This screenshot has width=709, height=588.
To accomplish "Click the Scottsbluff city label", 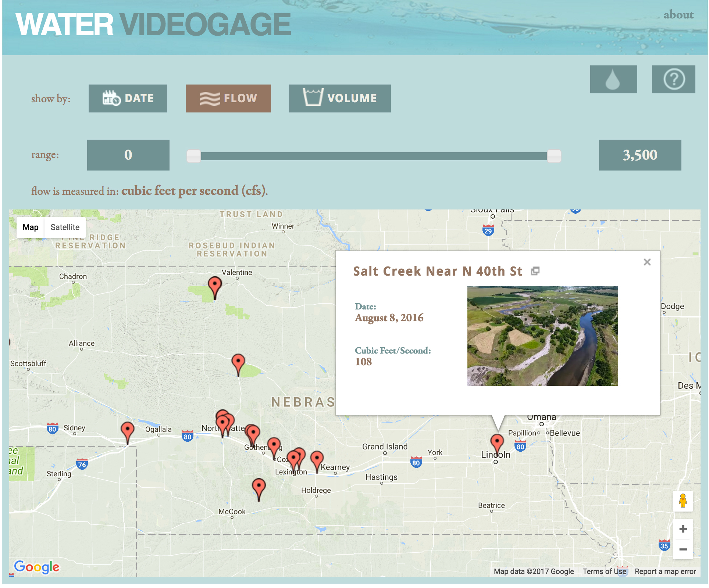I will [28, 363].
